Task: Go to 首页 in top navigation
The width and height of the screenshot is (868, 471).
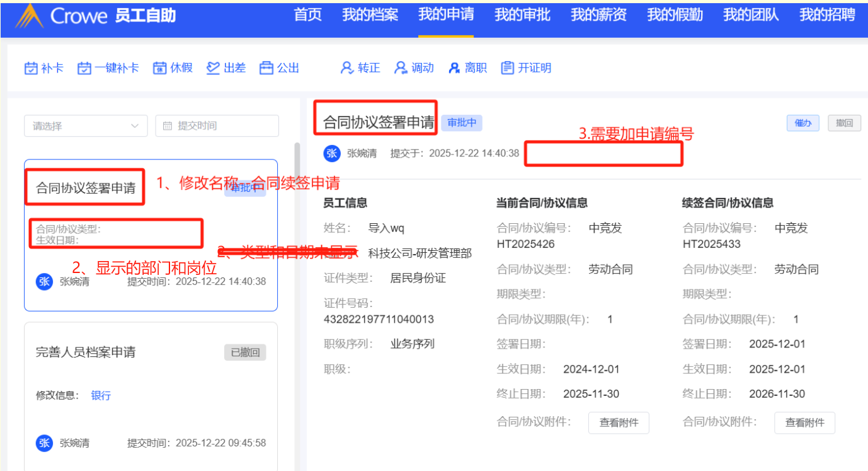Action: point(308,15)
